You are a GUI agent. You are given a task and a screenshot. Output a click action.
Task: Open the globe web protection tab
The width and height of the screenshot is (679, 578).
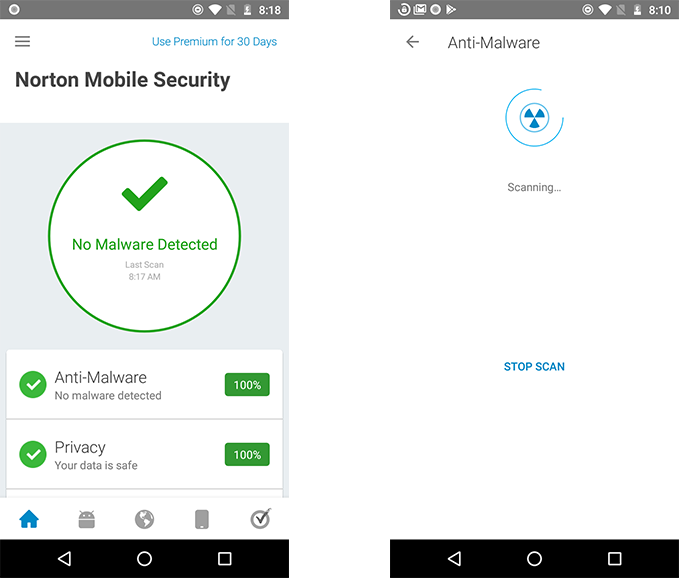point(144,519)
